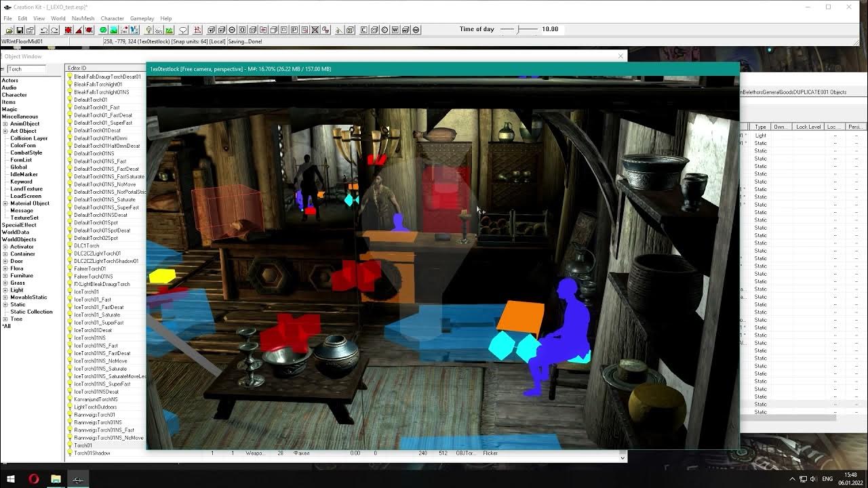Viewport: 868px width, 488px height.
Task: Select DLC1Torch in the Editor ID list
Action: (x=86, y=246)
